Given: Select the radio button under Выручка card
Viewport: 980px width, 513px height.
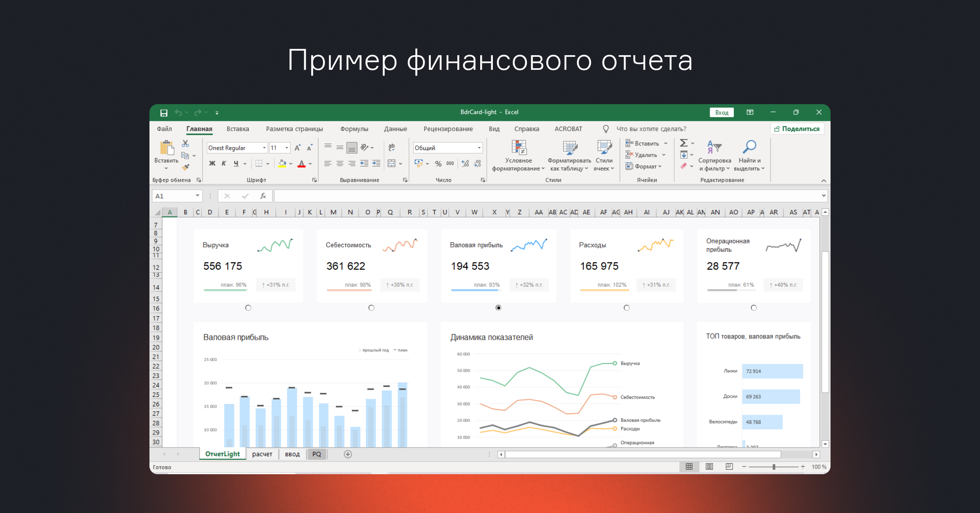Looking at the screenshot, I should coord(248,308).
